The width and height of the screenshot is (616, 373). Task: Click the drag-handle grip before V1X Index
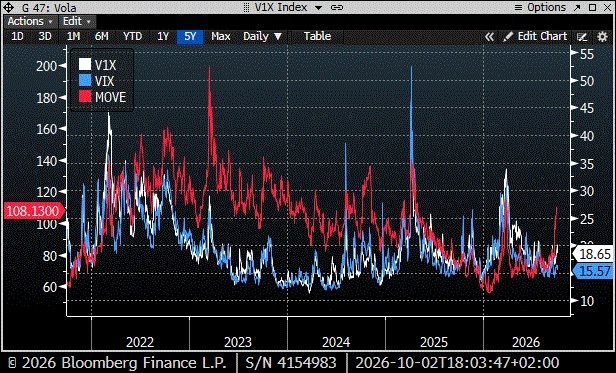(x=246, y=7)
